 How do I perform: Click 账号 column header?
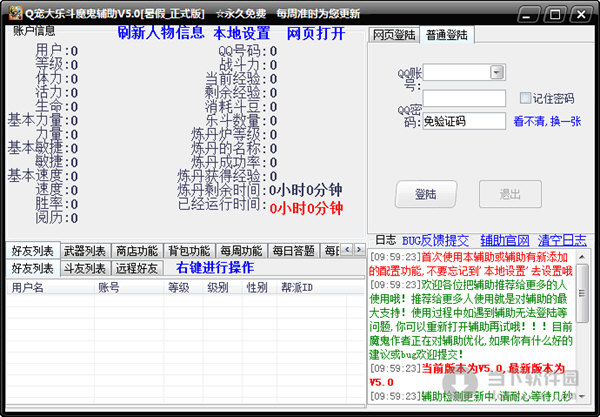(x=129, y=287)
